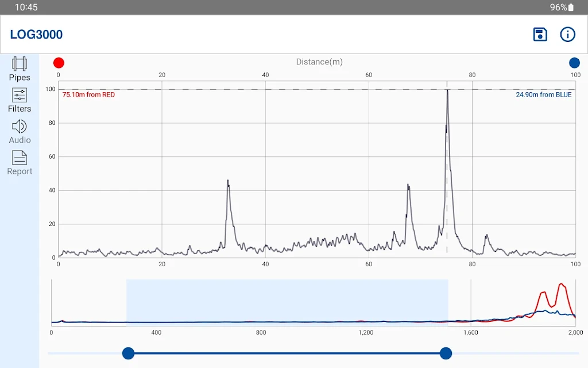Tap the red sensor marker dot
Screen dimensions: 588x368
point(59,63)
